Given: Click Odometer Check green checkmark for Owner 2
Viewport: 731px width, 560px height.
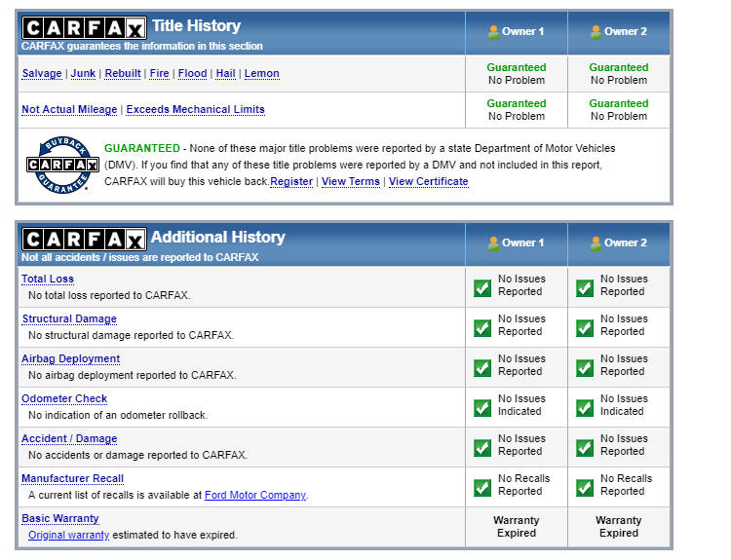Looking at the screenshot, I should click(585, 408).
